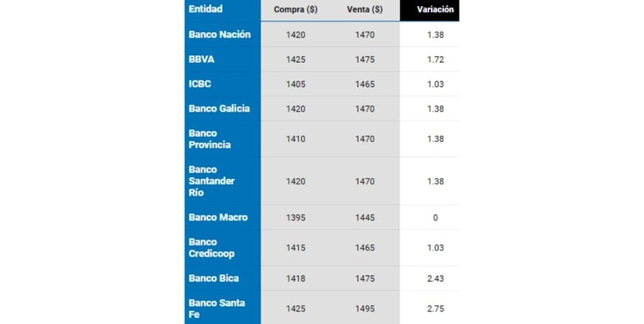The width and height of the screenshot is (644, 324).
Task: Select the Venta ($) column header
Action: point(364,10)
